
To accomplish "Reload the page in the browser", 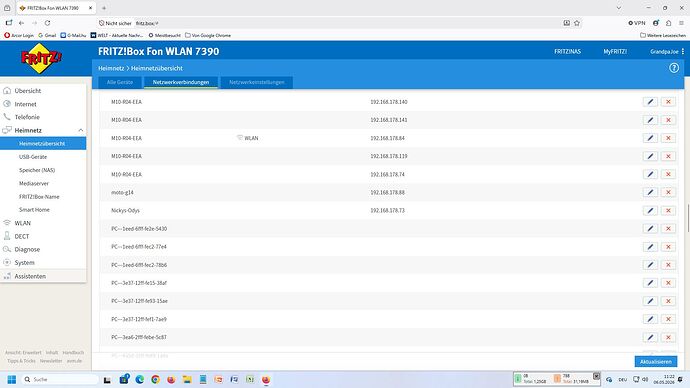I will click(48, 23).
